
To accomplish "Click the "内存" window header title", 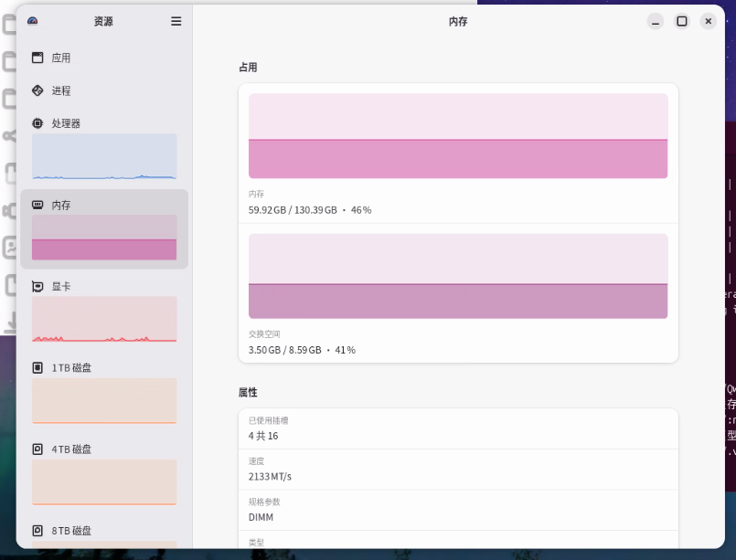I will [x=458, y=22].
